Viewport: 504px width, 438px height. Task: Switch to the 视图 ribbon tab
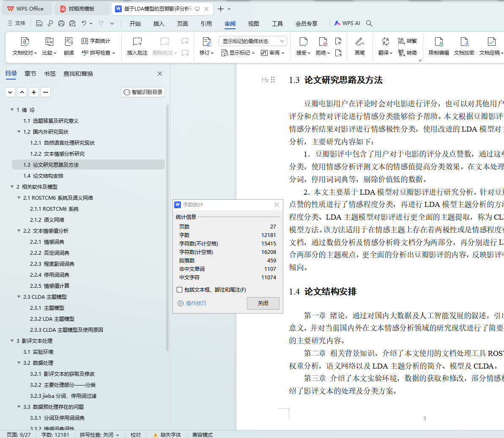[254, 24]
